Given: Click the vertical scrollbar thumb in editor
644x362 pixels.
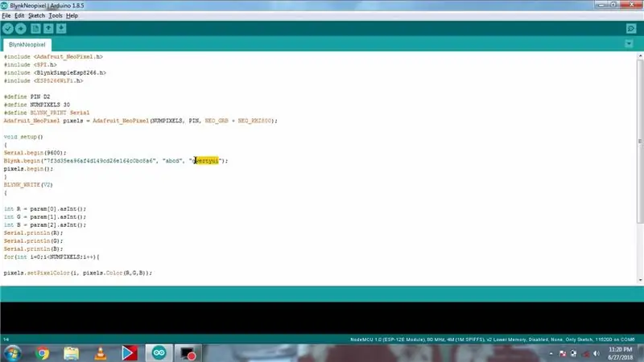Looking at the screenshot, I should point(640,142).
